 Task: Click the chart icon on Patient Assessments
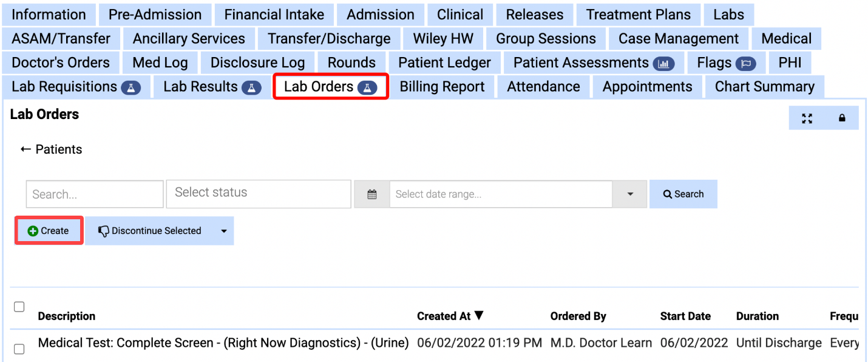[x=663, y=63]
